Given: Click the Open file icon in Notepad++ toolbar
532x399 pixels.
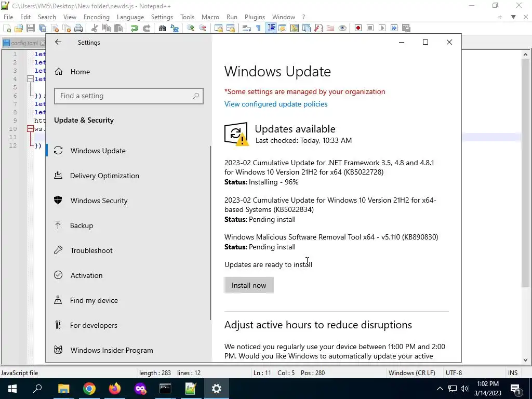Looking at the screenshot, I should coord(19,28).
